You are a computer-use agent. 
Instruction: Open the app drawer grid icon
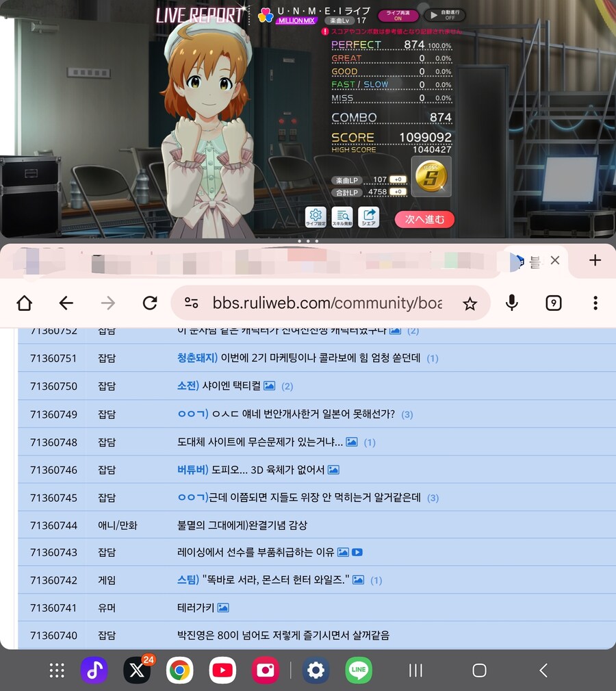pos(57,670)
